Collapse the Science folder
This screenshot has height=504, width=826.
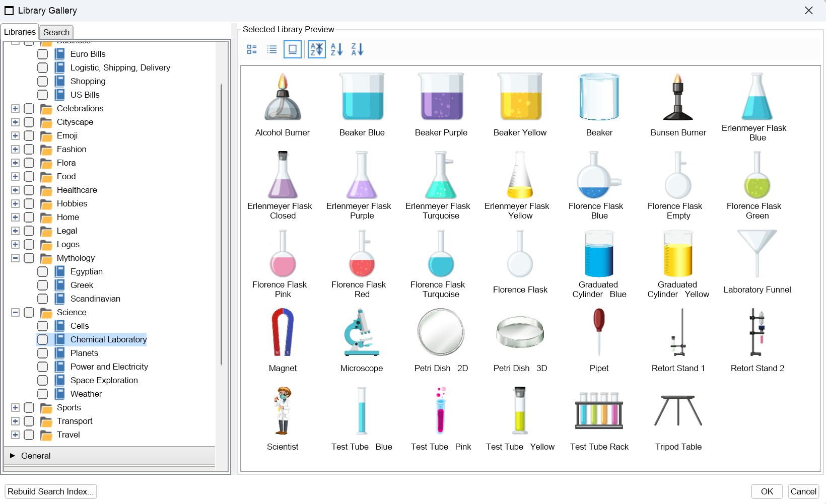(x=15, y=313)
